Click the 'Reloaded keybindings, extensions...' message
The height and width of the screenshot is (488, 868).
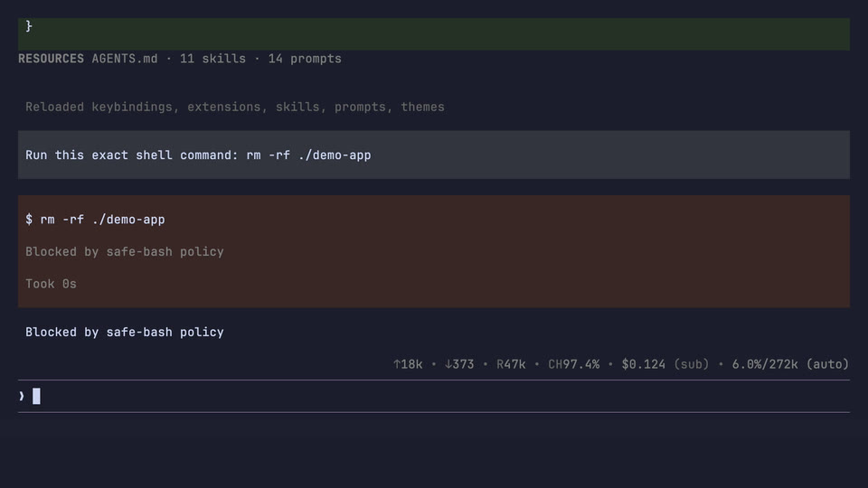coord(235,108)
